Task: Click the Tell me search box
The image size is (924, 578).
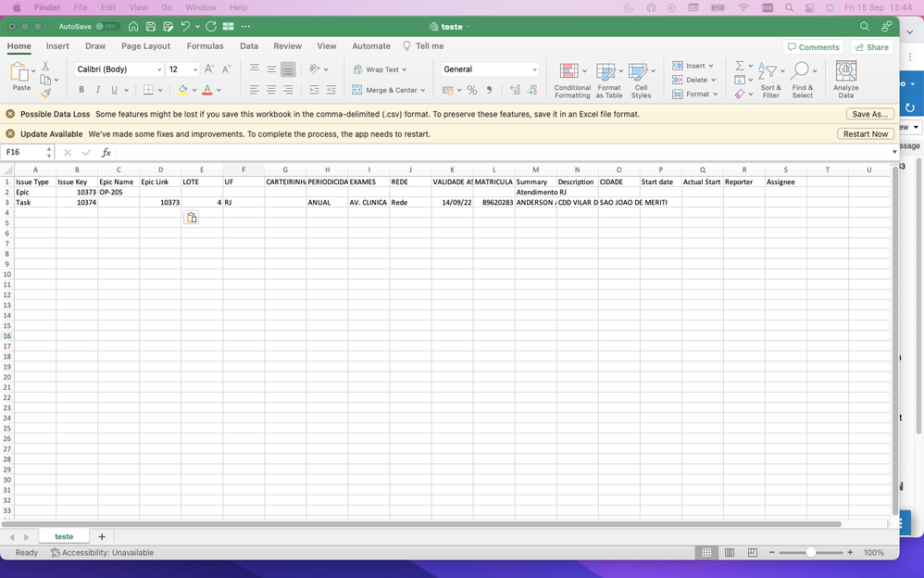Action: coord(424,46)
